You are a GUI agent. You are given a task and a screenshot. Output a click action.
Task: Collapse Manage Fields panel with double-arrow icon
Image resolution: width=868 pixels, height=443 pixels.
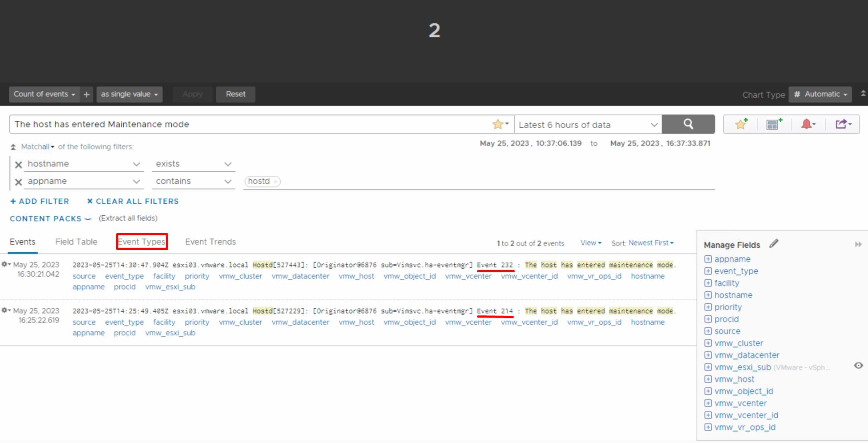point(858,244)
